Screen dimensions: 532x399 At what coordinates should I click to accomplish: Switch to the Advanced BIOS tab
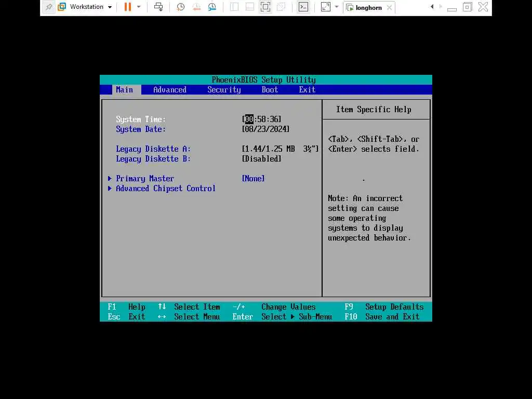[x=170, y=89]
